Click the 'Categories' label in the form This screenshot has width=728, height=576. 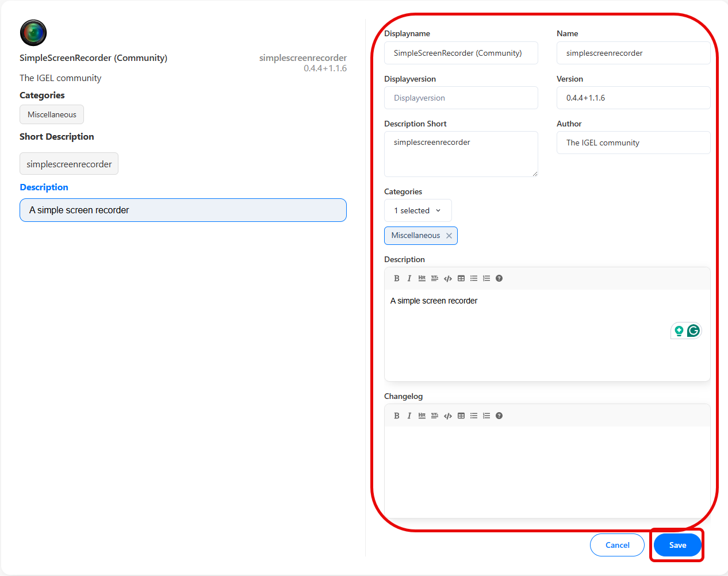coord(403,192)
